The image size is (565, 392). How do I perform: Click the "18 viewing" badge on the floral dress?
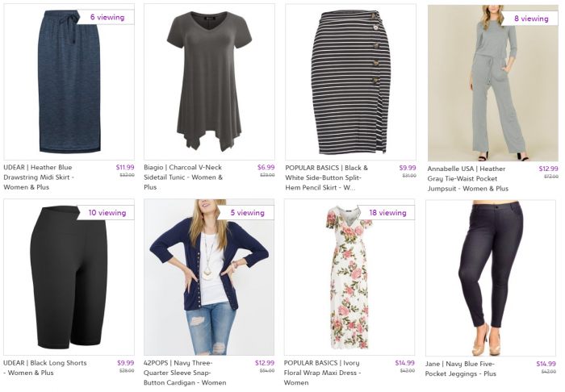point(388,213)
